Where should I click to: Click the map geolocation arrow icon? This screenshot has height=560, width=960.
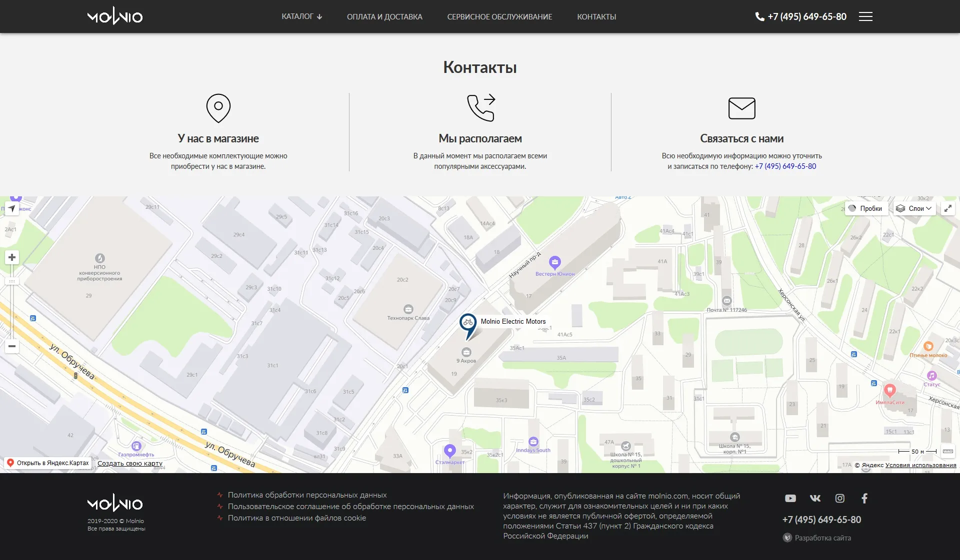12,209
